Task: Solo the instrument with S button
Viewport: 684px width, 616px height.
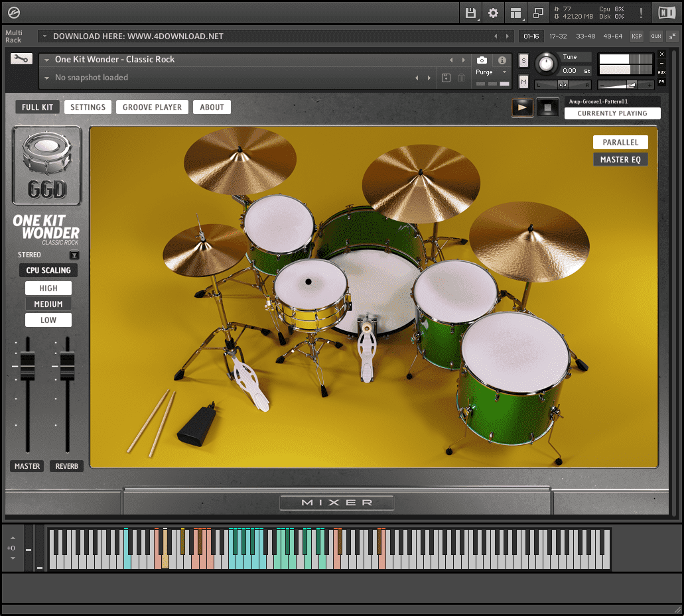Action: (523, 60)
